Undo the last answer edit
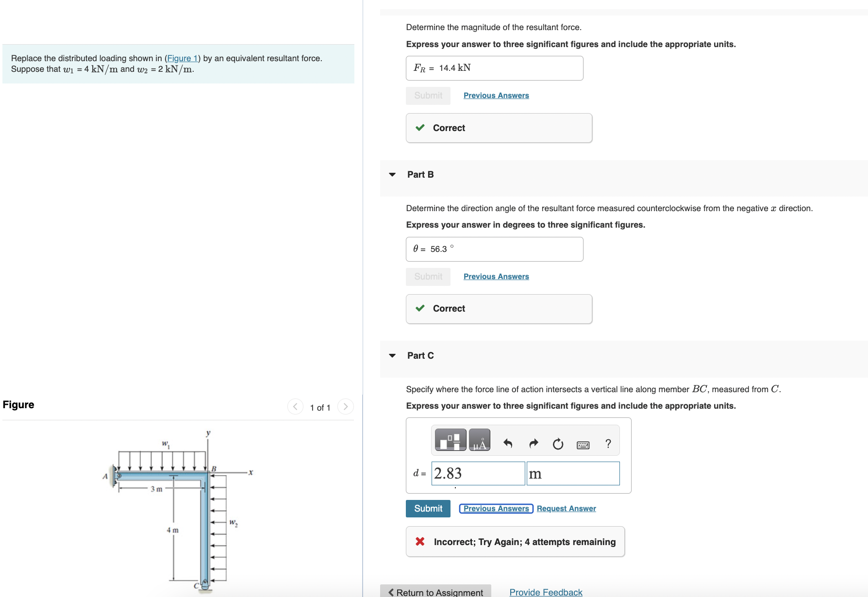 click(508, 443)
